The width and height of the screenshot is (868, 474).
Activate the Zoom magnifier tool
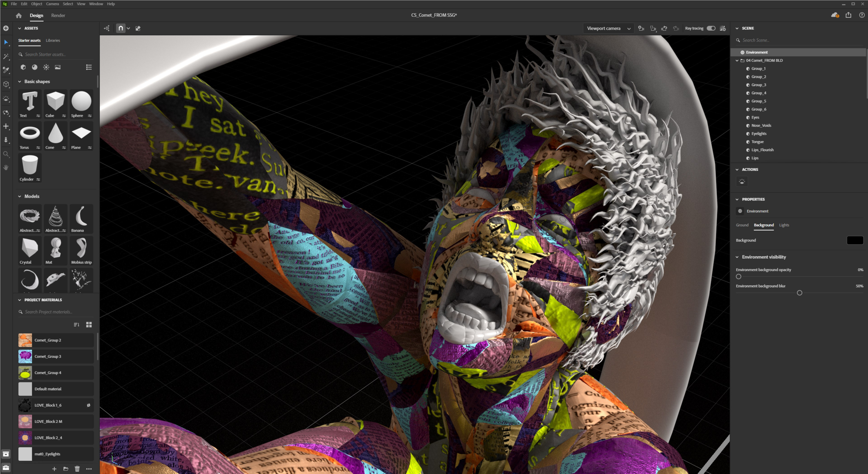coord(6,154)
